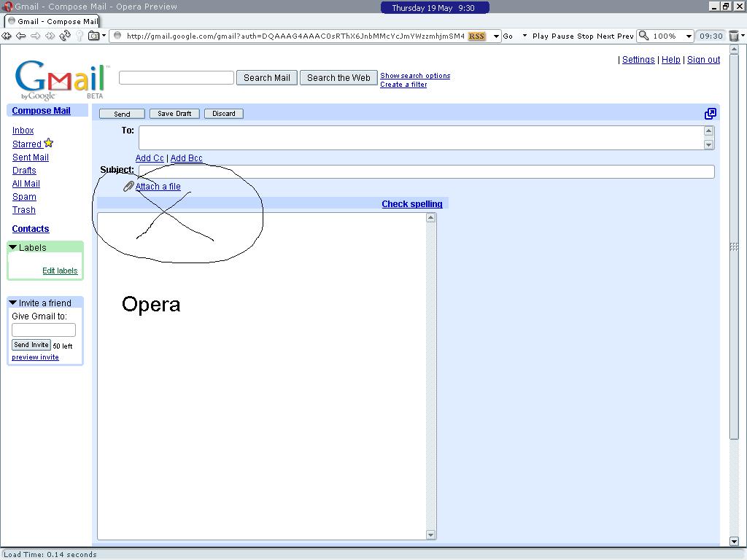This screenshot has width=747, height=560.
Task: Open Show search options link
Action: [415, 76]
